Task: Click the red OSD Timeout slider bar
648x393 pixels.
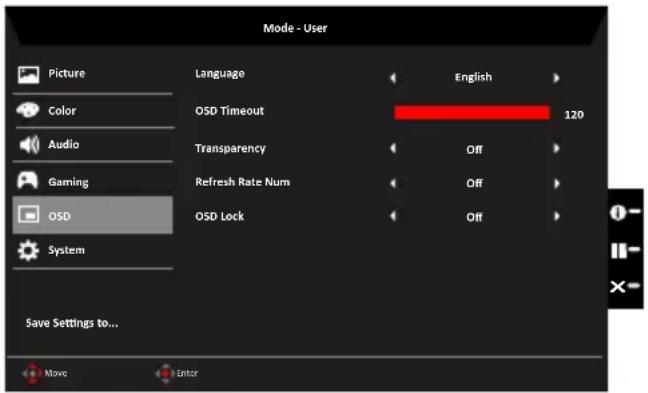Action: pos(472,112)
